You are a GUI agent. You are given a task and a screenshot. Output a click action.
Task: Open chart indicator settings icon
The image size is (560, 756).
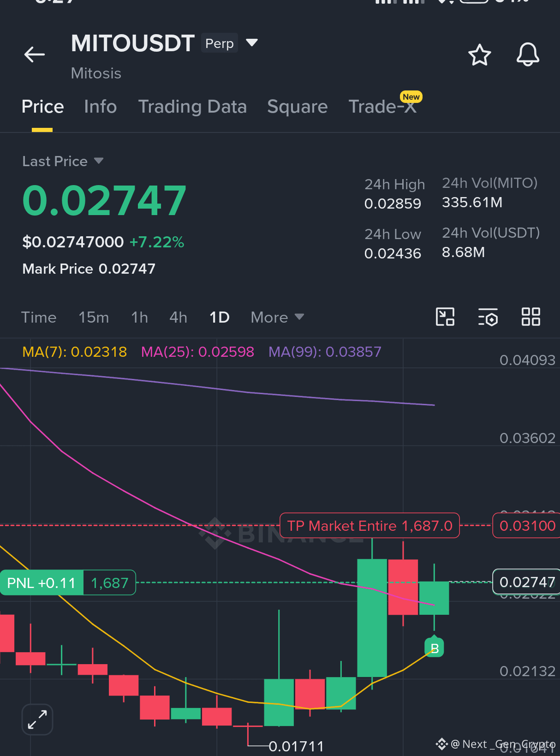point(488,317)
